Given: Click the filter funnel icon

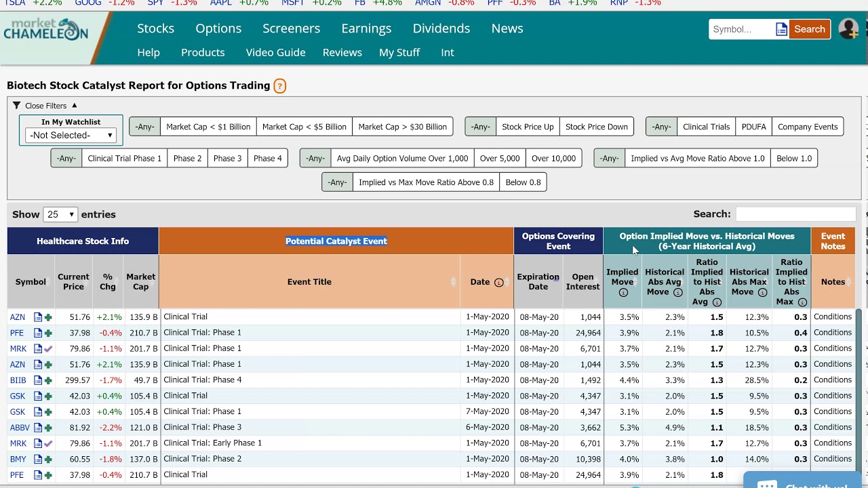Looking at the screenshot, I should [16, 106].
